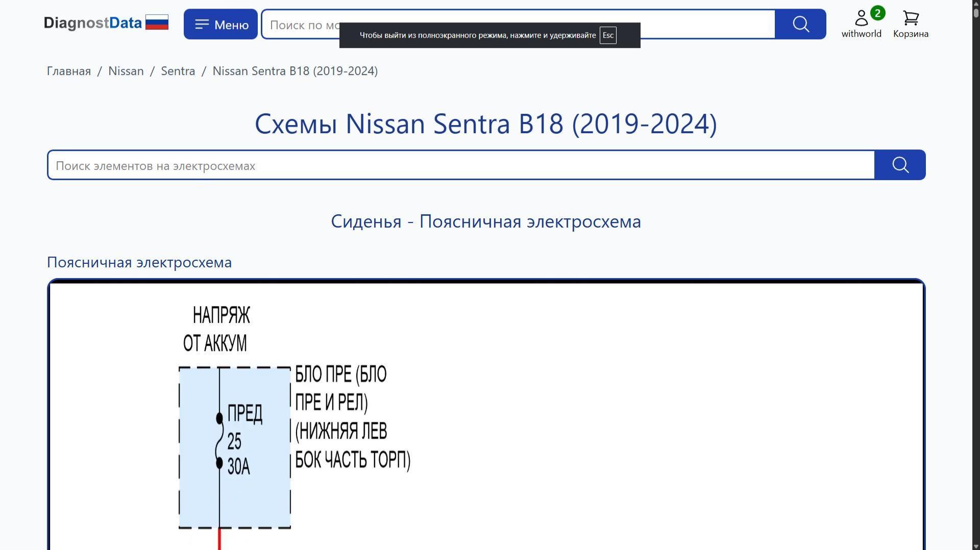Click the Russian flag next to DiagnostData
This screenshot has width=980, height=550.
coord(157,22)
